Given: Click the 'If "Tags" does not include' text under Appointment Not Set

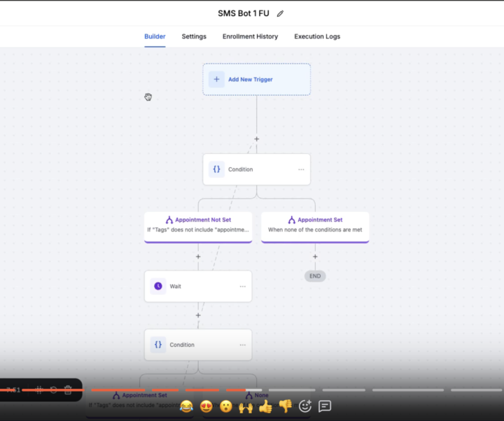Looking at the screenshot, I should point(198,229).
